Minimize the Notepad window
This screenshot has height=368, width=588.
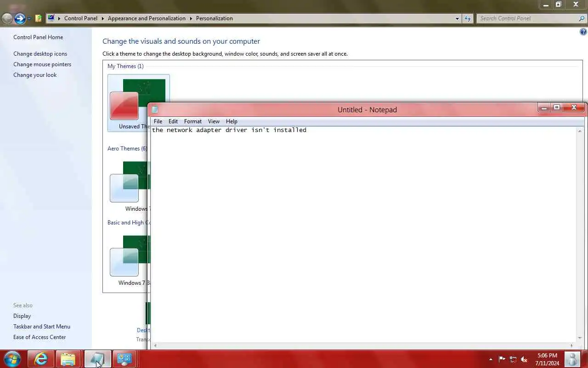coord(544,108)
